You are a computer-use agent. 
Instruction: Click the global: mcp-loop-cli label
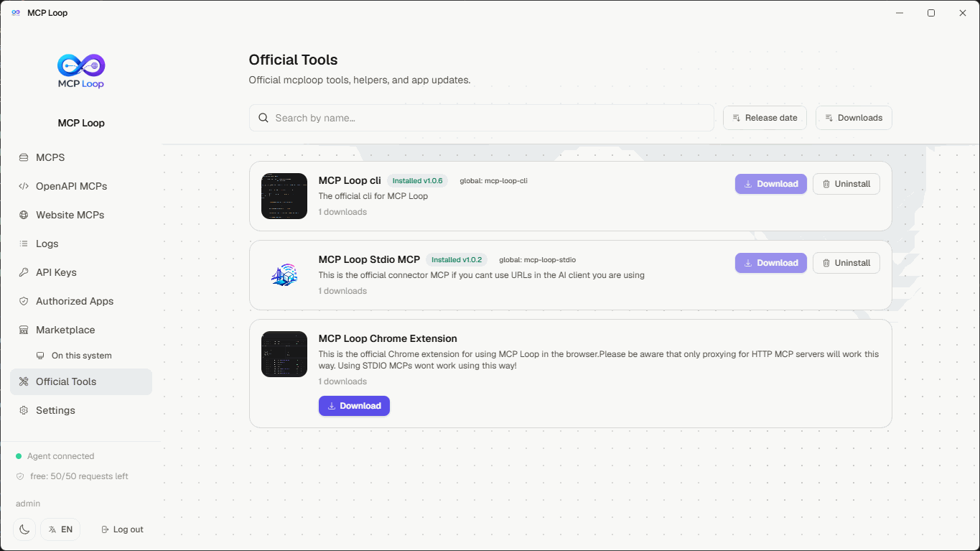tap(494, 181)
